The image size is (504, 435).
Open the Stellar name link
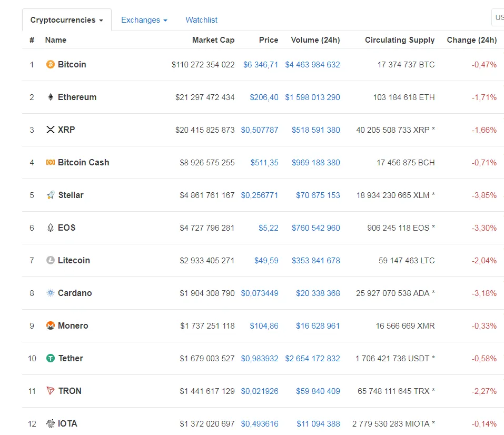pyautogui.click(x=71, y=195)
